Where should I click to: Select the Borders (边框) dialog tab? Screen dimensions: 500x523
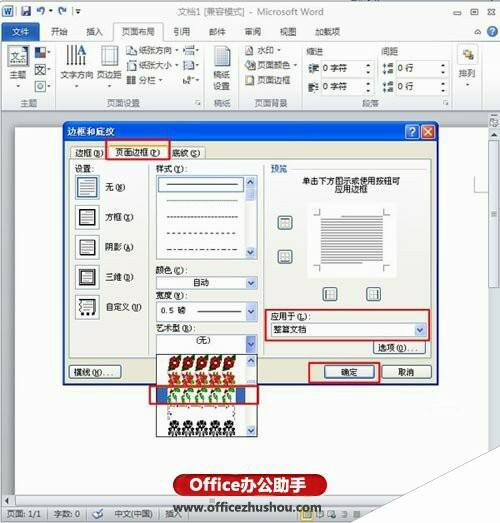coord(89,153)
